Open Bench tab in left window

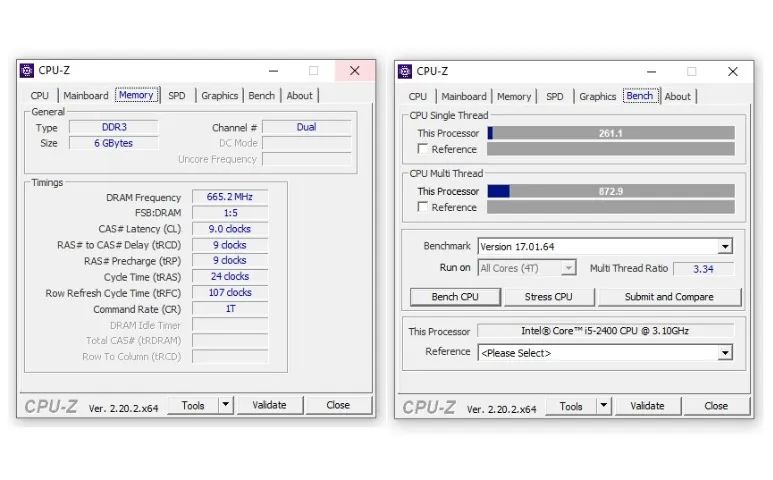(x=261, y=96)
